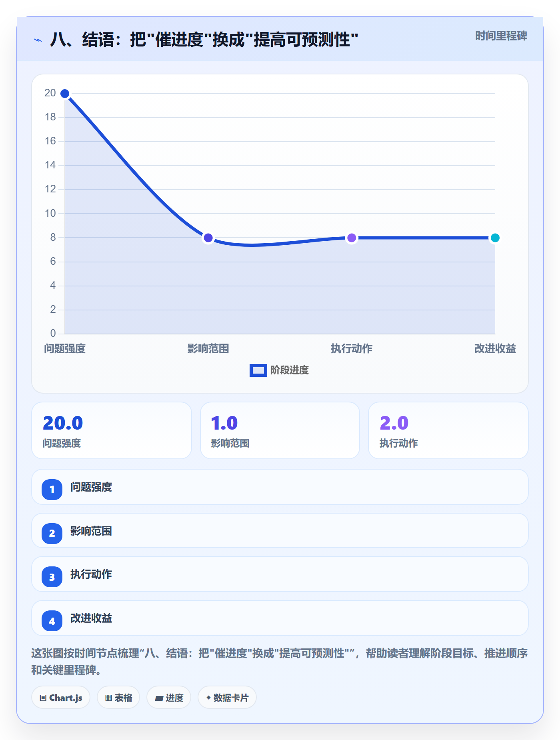Click the description paragraph starting 这张图按时间节点

[280, 662]
